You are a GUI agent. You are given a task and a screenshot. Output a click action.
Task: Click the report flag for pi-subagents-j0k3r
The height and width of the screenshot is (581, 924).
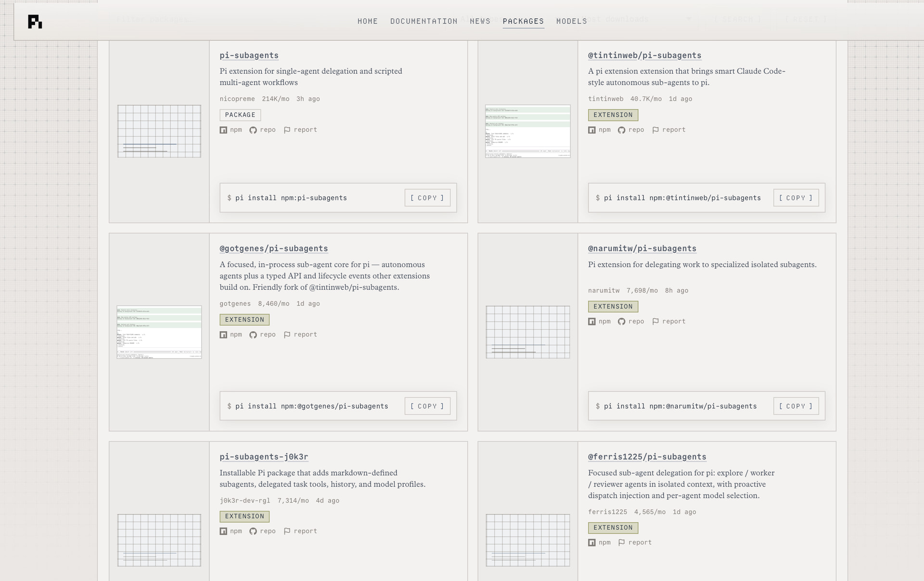pyautogui.click(x=300, y=531)
